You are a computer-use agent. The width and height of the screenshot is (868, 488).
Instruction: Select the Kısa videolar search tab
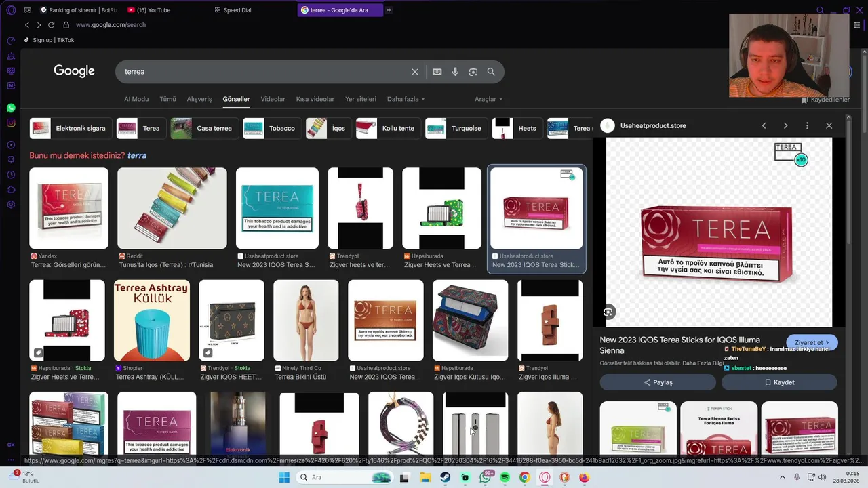coord(315,99)
